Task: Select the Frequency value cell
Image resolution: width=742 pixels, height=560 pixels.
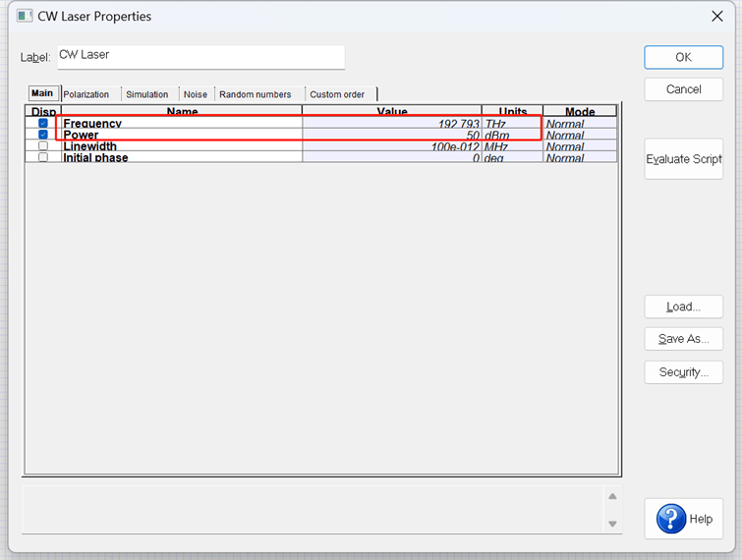Action: [391, 124]
